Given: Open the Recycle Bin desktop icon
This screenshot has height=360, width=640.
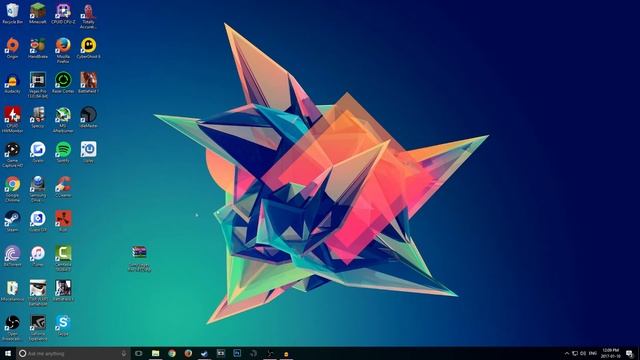Looking at the screenshot, I should click(12, 13).
